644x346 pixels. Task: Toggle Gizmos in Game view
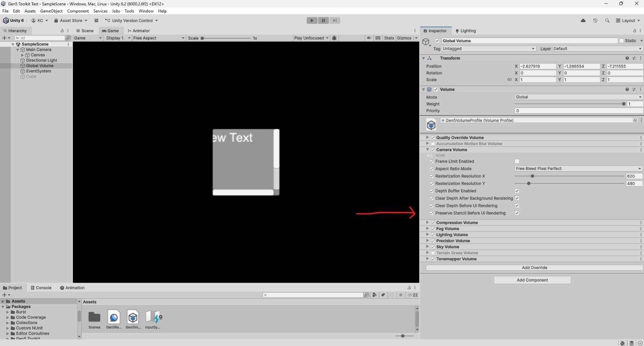tap(404, 38)
